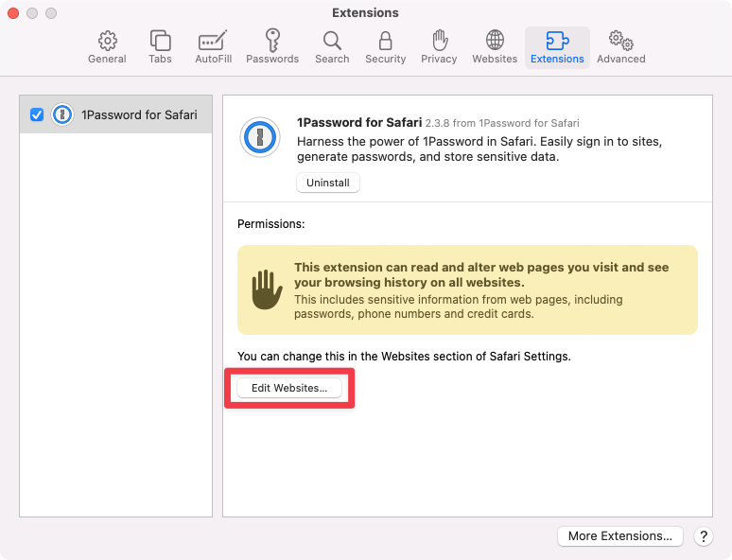Click the Edit Websites button

tap(288, 388)
